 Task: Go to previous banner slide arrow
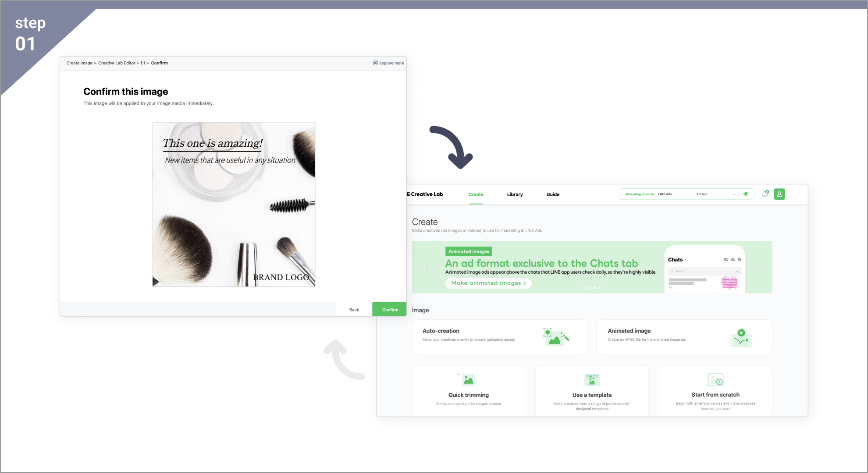(x=424, y=267)
